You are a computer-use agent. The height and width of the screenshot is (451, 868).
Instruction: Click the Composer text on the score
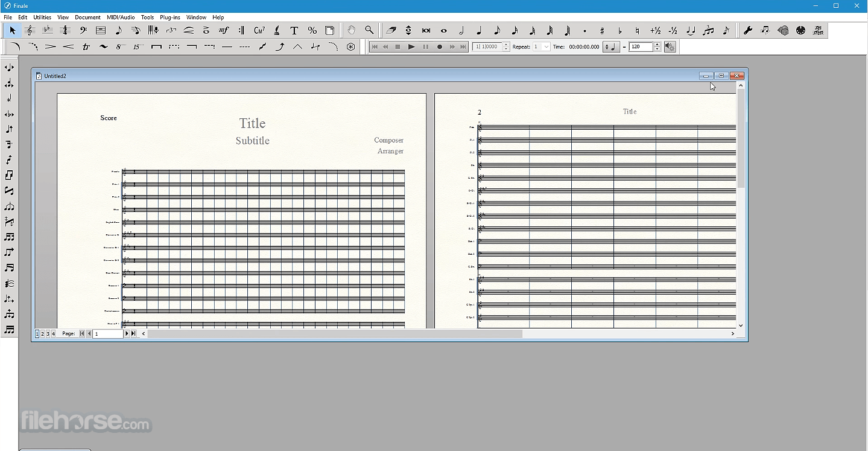(x=388, y=140)
